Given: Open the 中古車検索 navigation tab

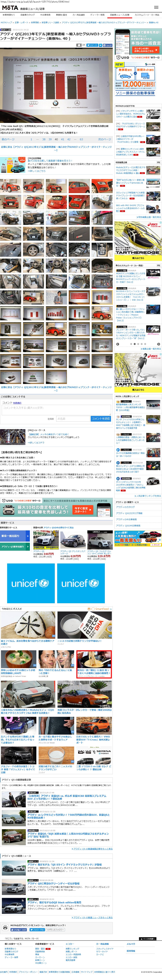Looking at the screenshot, I should coord(45,15).
